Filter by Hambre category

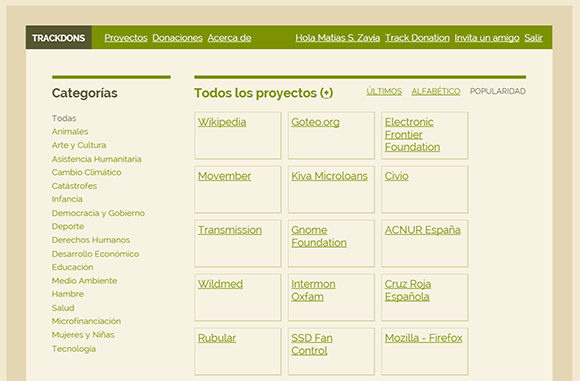(68, 294)
